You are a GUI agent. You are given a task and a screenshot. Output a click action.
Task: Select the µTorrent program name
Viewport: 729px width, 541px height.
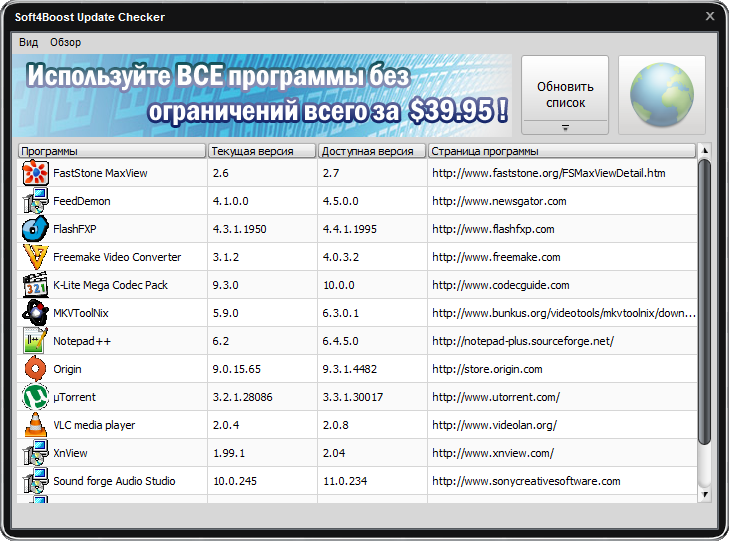(74, 397)
